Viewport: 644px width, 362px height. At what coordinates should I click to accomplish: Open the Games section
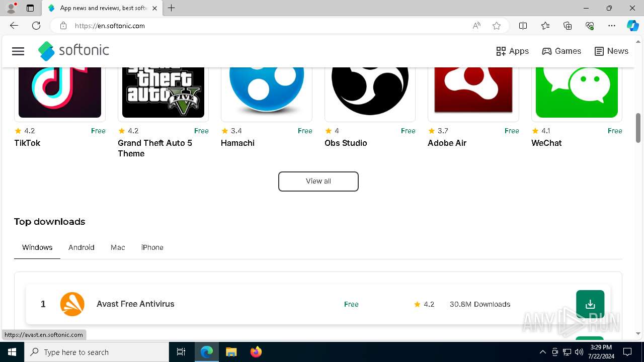tap(561, 51)
